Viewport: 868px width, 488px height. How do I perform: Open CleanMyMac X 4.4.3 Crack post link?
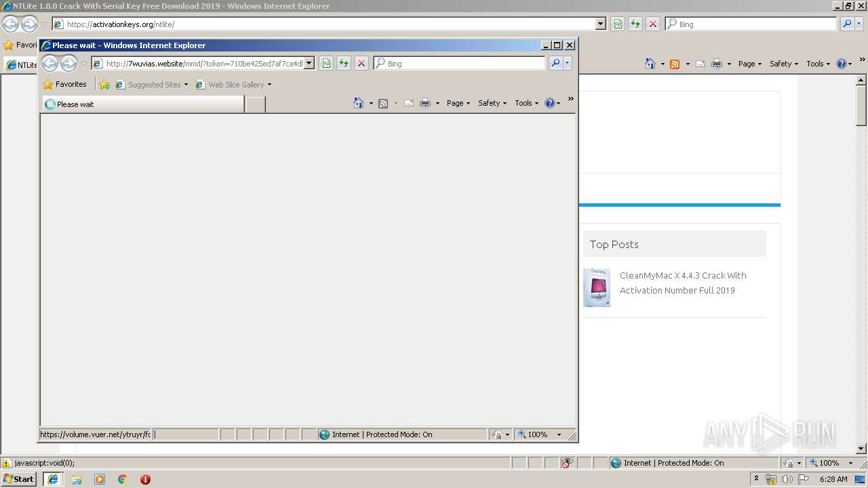tap(683, 283)
